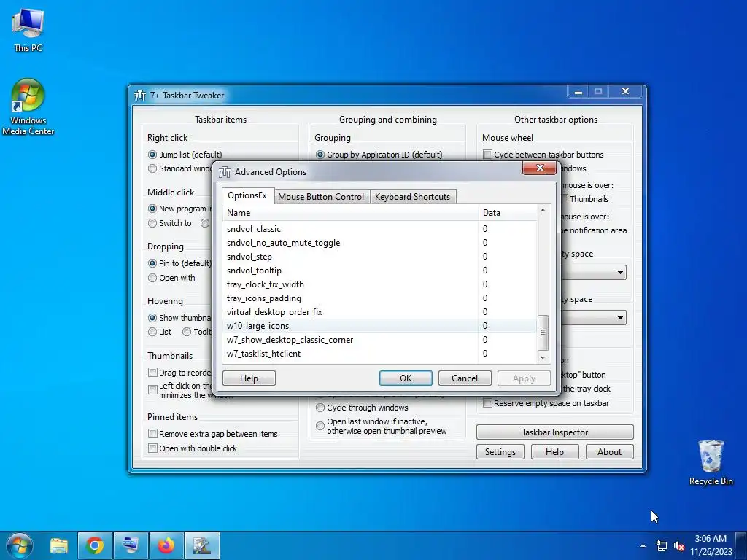Screen dimensions: 747x560
Task: Switch to the Keyboard Shortcuts tab
Action: point(413,197)
